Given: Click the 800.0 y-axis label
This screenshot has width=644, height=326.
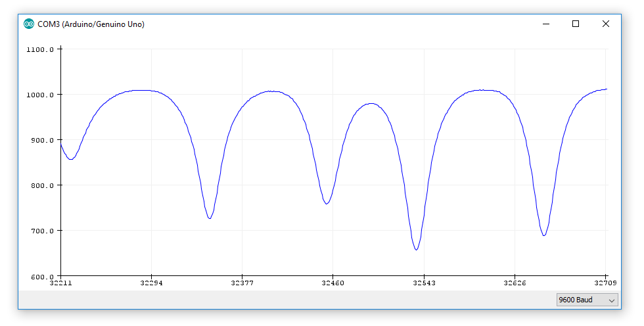Looking at the screenshot, I should (42, 185).
